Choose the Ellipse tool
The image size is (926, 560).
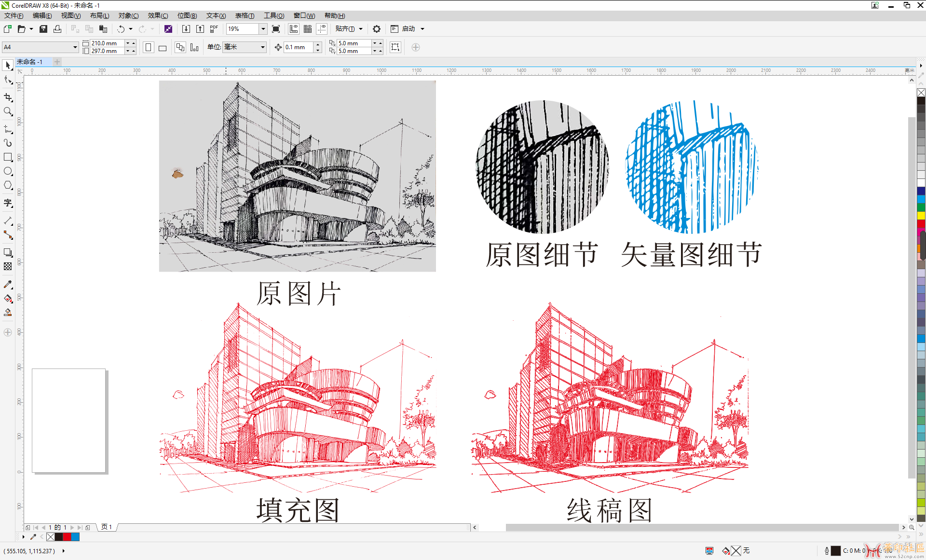click(x=8, y=171)
